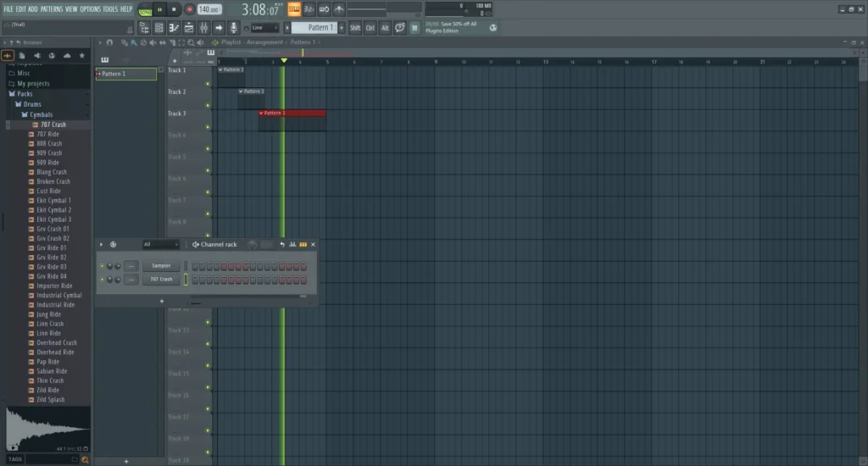Select the playlist zoom magnifier tool

pos(191,42)
